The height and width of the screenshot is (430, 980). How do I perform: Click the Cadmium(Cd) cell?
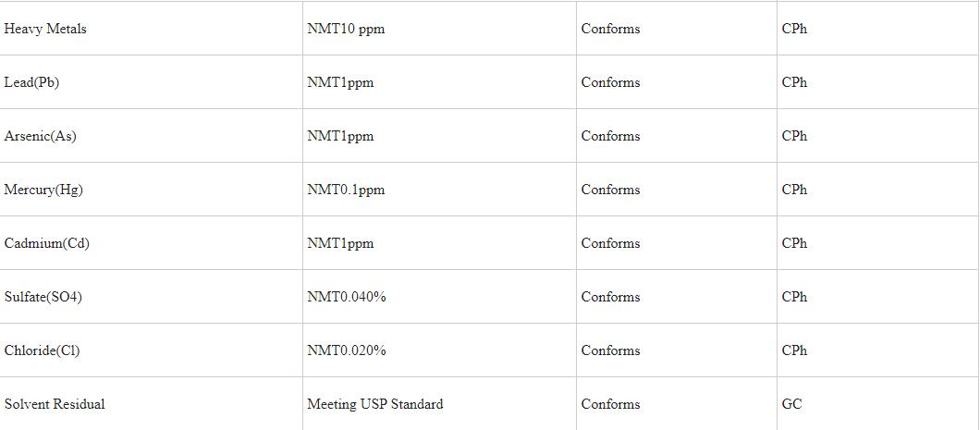46,243
